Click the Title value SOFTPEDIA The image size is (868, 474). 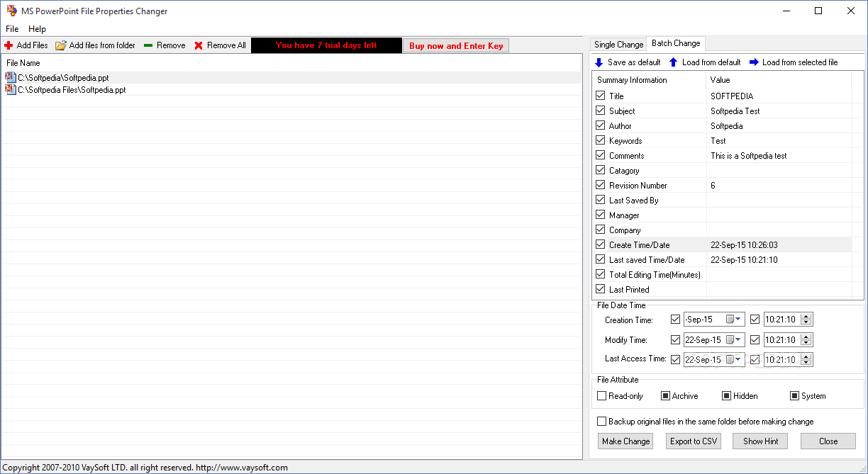tap(732, 96)
